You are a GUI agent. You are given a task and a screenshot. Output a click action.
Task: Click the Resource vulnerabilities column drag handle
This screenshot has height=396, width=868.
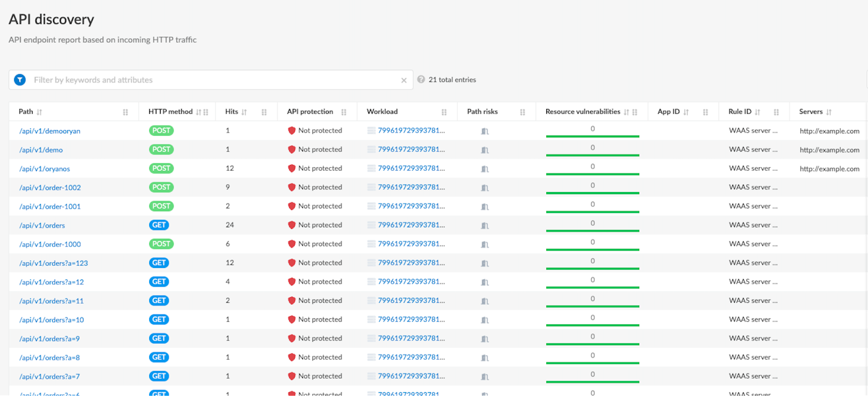635,112
